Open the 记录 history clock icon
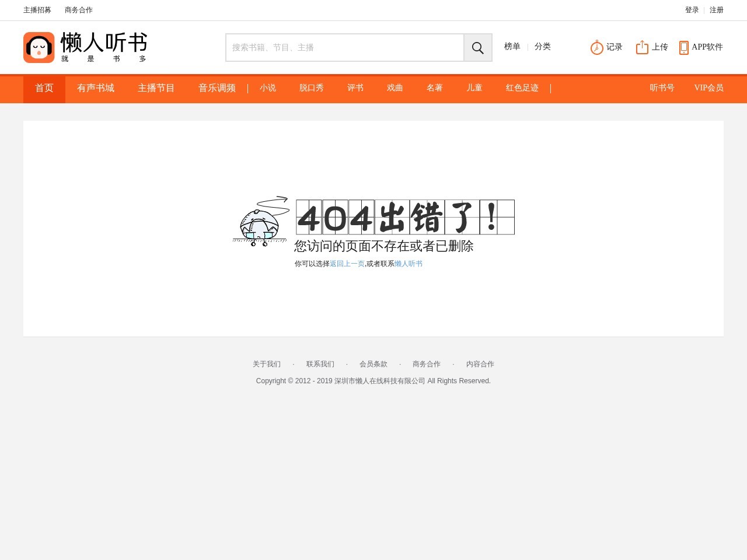 pos(596,47)
